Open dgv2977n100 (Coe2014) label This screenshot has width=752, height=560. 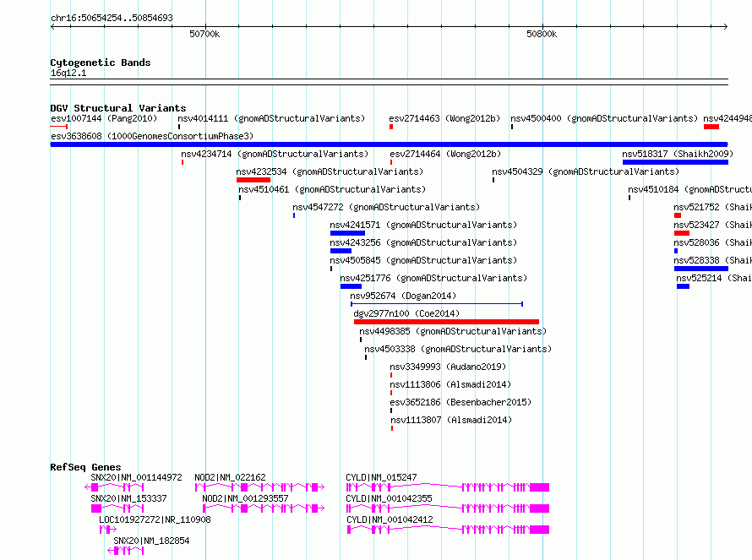tap(406, 313)
